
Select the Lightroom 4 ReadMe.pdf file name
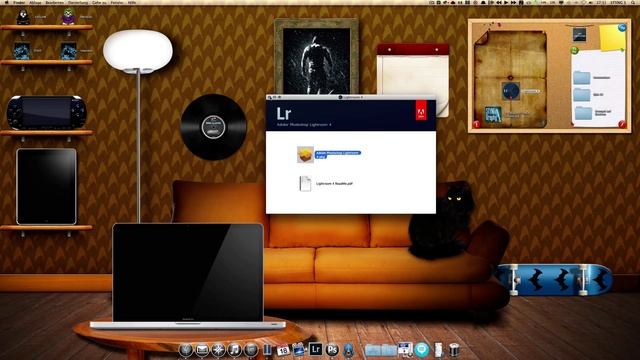point(334,184)
